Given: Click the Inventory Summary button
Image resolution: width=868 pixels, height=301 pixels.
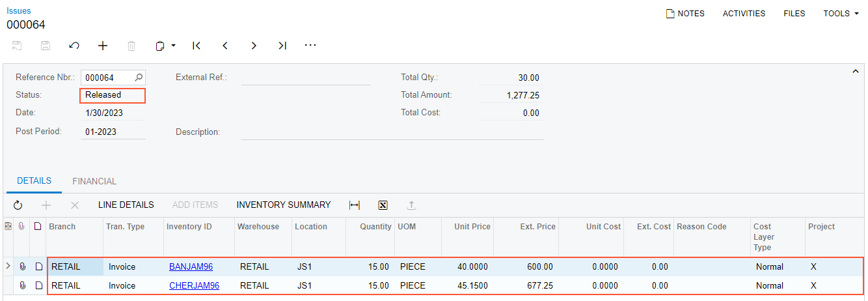Looking at the screenshot, I should point(284,205).
